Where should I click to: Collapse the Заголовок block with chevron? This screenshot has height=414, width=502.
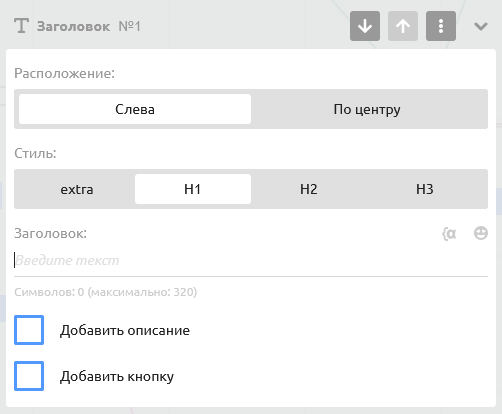(481, 26)
